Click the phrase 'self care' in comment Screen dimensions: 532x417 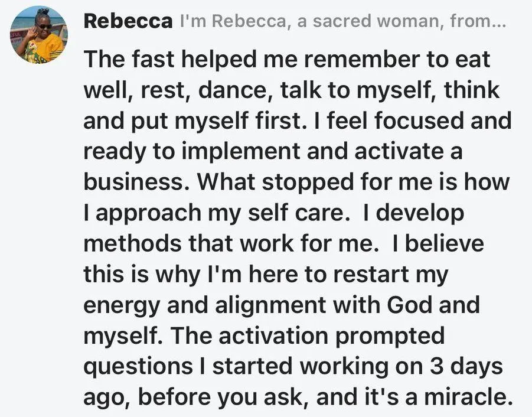[296, 213]
